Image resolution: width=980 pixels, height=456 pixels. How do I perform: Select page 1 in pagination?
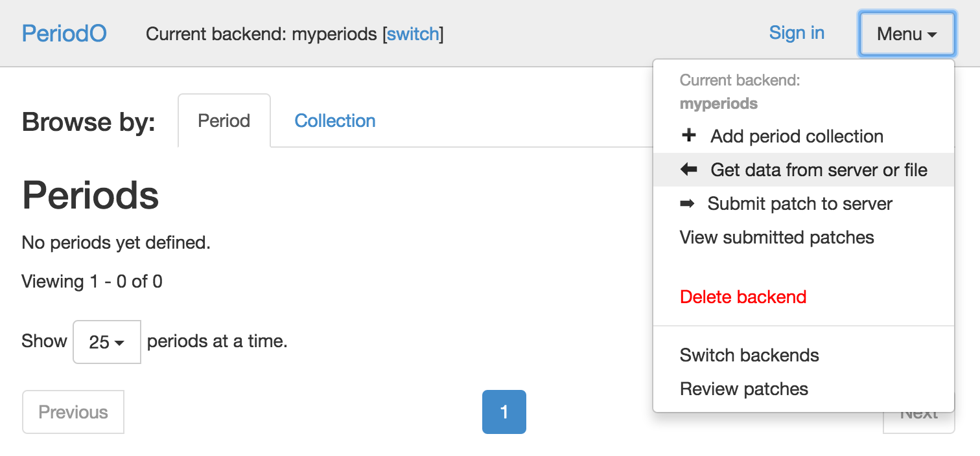(504, 412)
